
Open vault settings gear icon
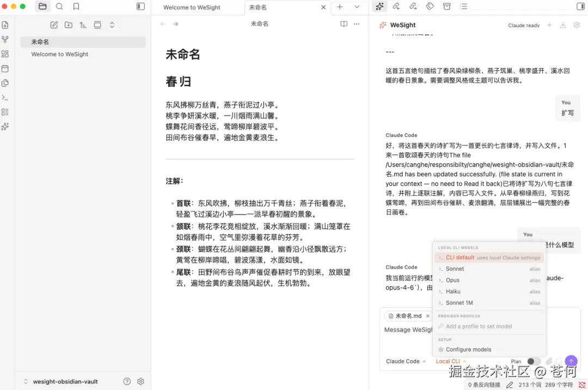[140, 381]
